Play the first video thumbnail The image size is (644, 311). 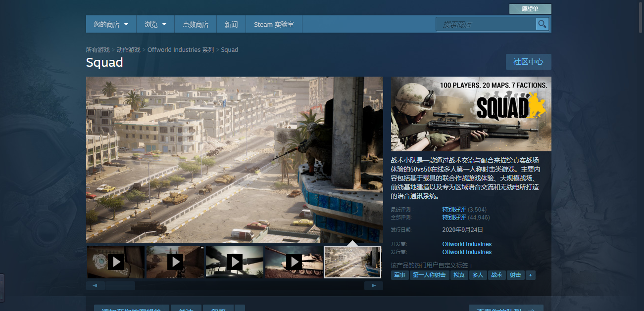click(x=116, y=262)
